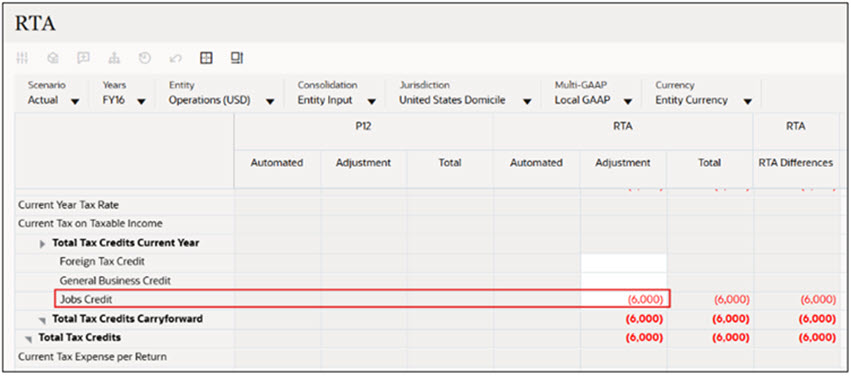Click Total Tax Credits Carryforward RTA Total value
The height and width of the screenshot is (376, 851).
[731, 319]
